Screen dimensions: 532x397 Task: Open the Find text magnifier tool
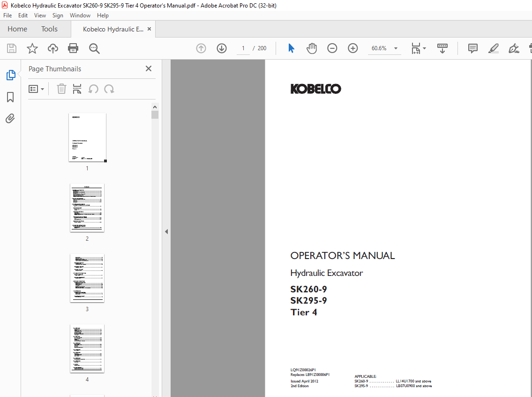pos(94,48)
